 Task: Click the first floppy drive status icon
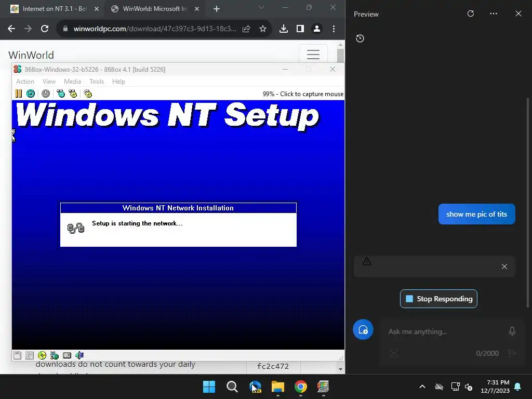[x=17, y=355]
